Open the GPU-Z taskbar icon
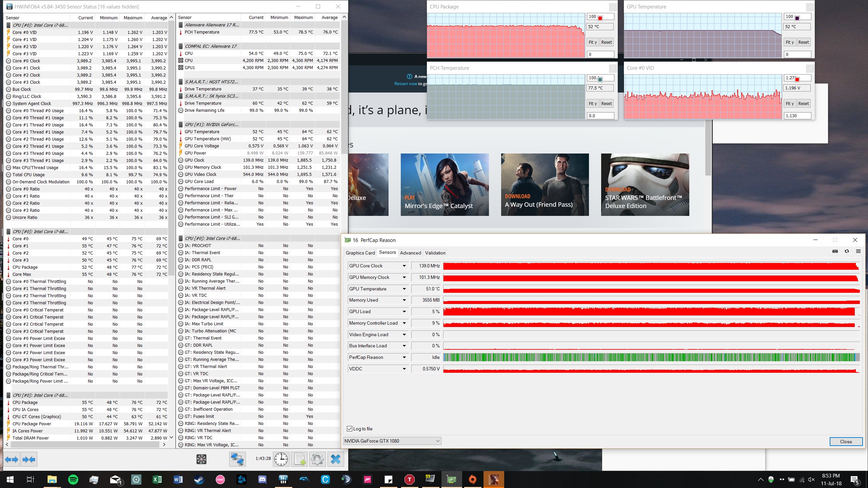Image resolution: width=868 pixels, height=488 pixels. [x=451, y=479]
